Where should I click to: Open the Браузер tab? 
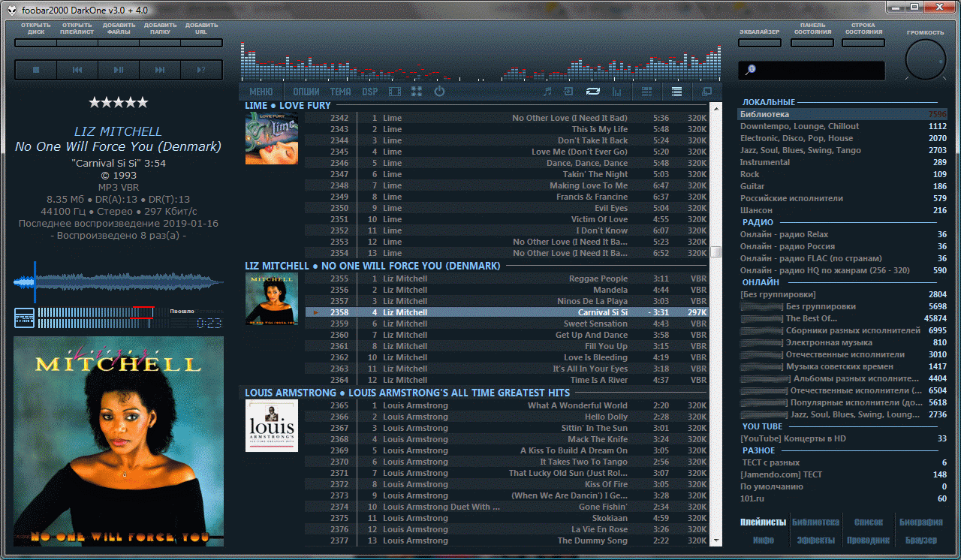[920, 540]
